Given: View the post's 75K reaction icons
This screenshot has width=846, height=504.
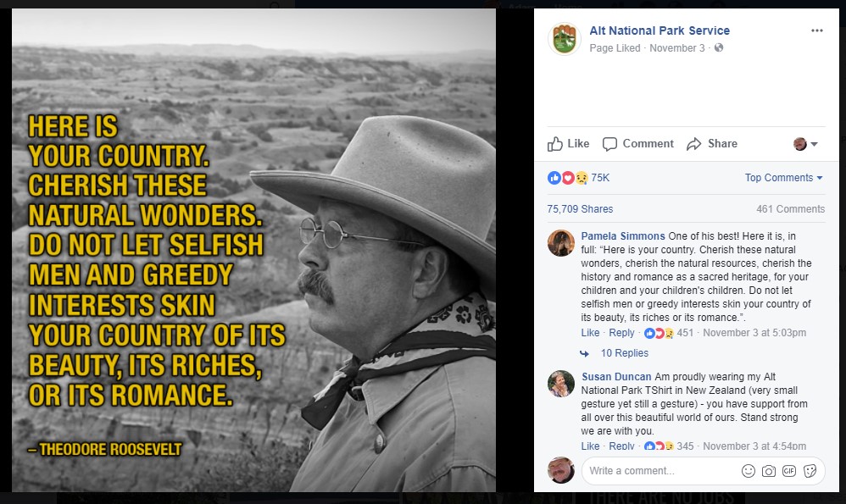Looking at the screenshot, I should (x=569, y=178).
